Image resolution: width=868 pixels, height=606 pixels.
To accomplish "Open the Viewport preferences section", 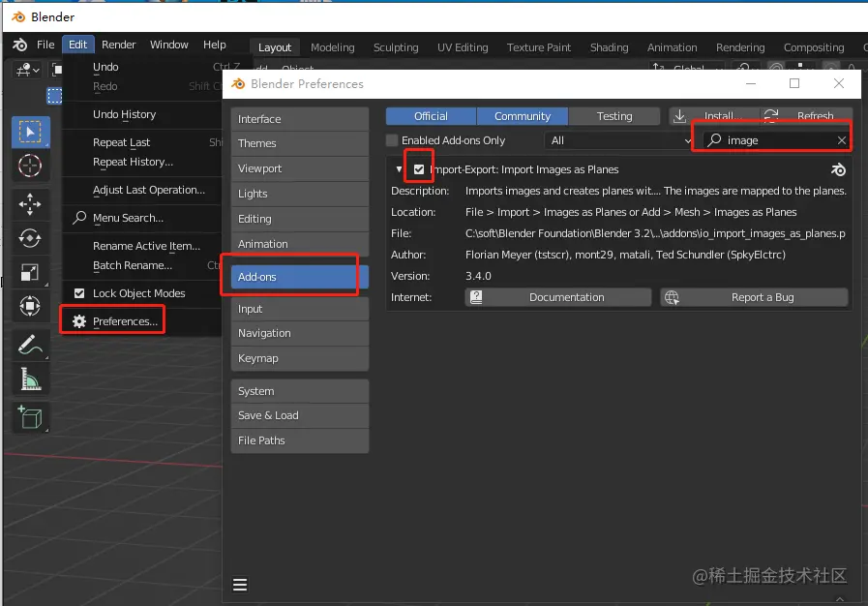I will point(299,168).
